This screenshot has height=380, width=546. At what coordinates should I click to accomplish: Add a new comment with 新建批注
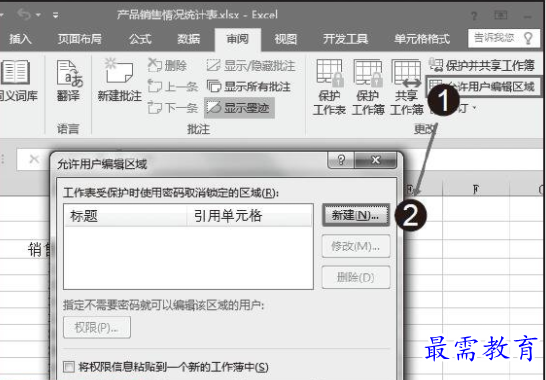point(119,80)
